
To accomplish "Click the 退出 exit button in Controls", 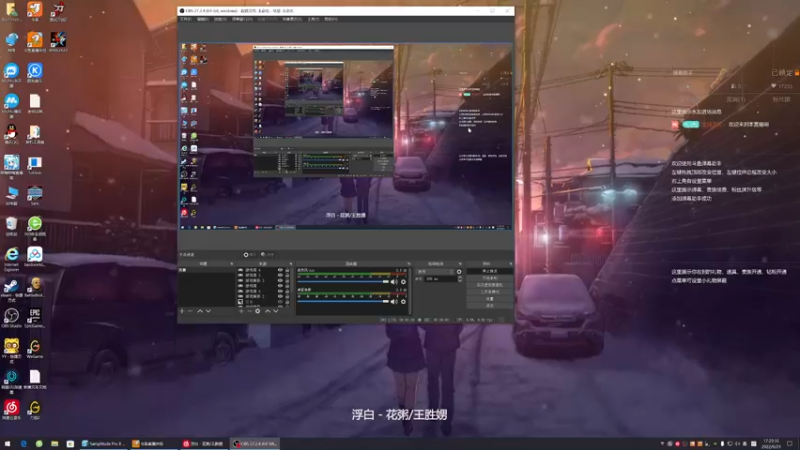I will tap(489, 306).
